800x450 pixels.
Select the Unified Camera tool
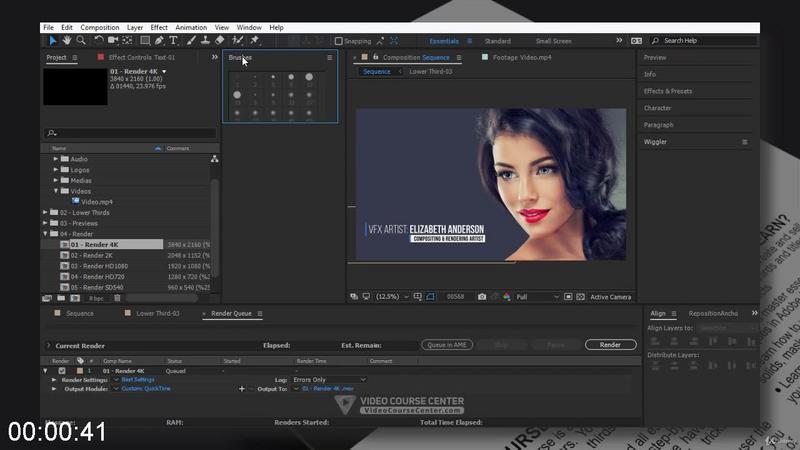113,40
